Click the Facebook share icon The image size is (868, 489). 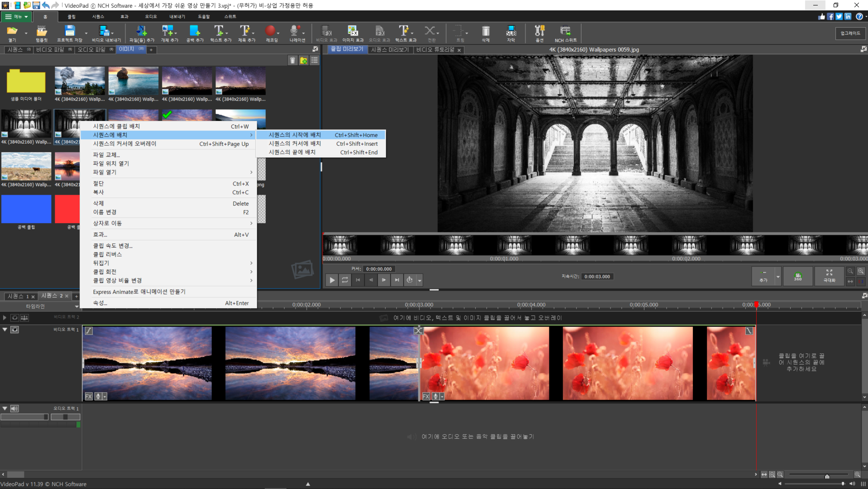pyautogui.click(x=830, y=16)
